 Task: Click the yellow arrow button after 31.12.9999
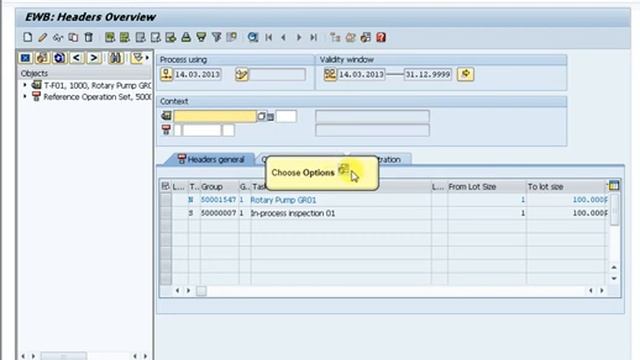tap(465, 74)
